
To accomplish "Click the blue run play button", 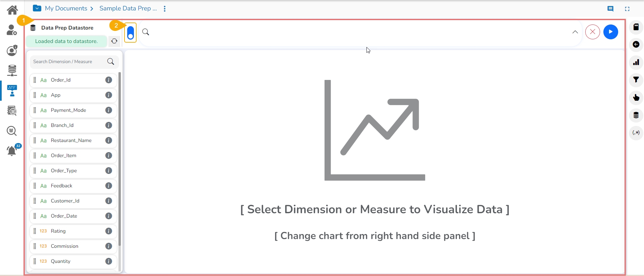I will point(610,32).
